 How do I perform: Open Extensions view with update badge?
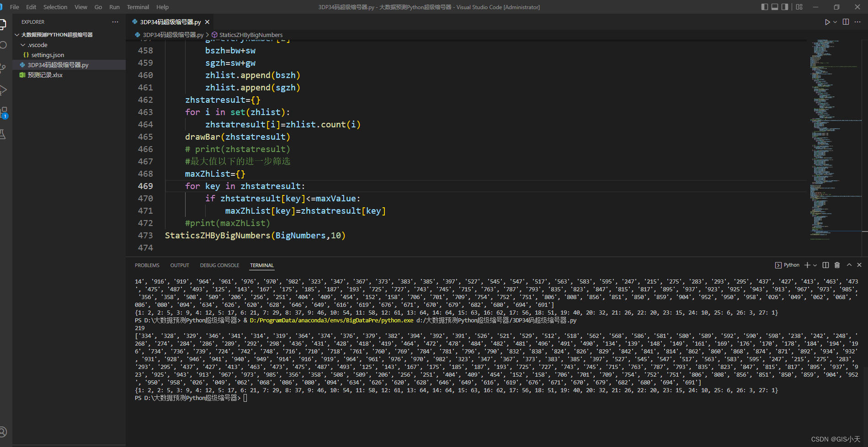click(4, 112)
